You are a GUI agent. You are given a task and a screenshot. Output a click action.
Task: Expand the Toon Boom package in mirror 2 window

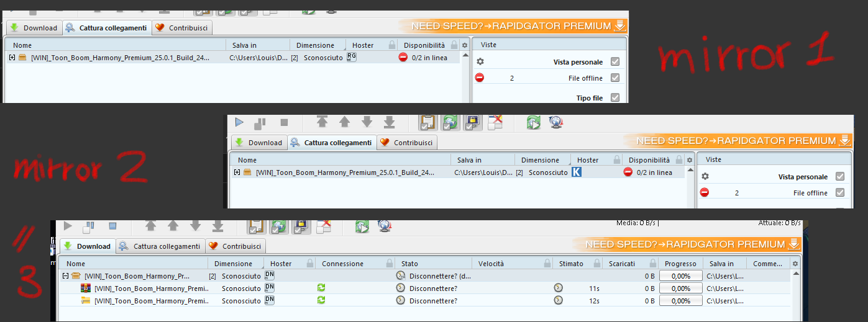[237, 172]
